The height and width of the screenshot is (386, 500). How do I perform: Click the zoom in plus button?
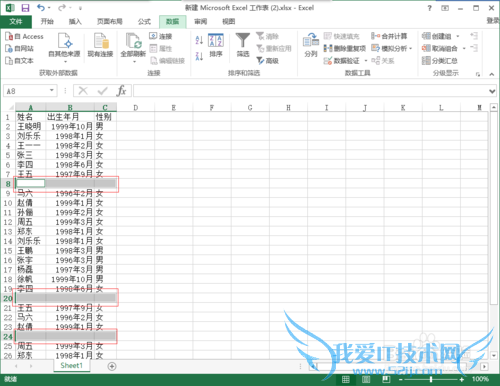461,379
